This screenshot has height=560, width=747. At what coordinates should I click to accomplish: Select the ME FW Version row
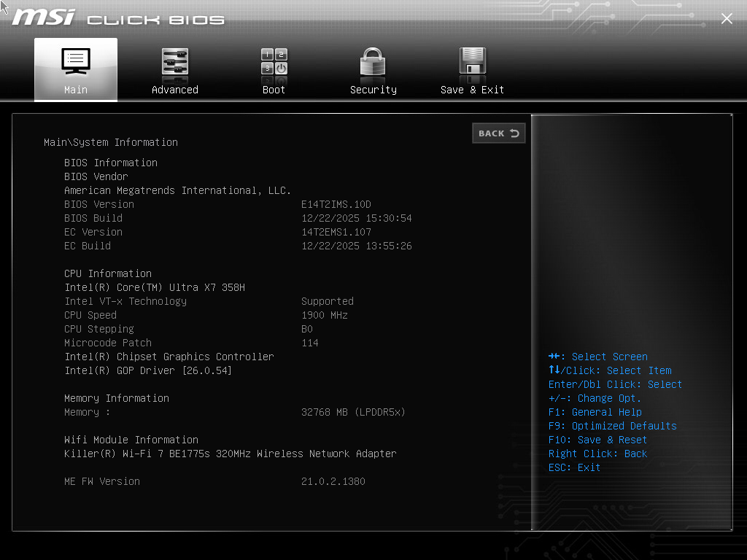point(102,481)
